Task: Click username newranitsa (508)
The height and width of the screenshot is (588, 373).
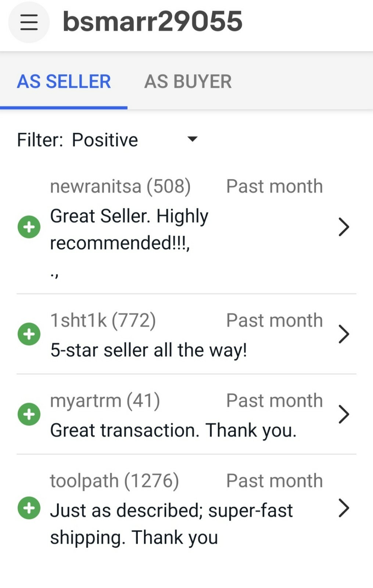Action: click(x=120, y=186)
